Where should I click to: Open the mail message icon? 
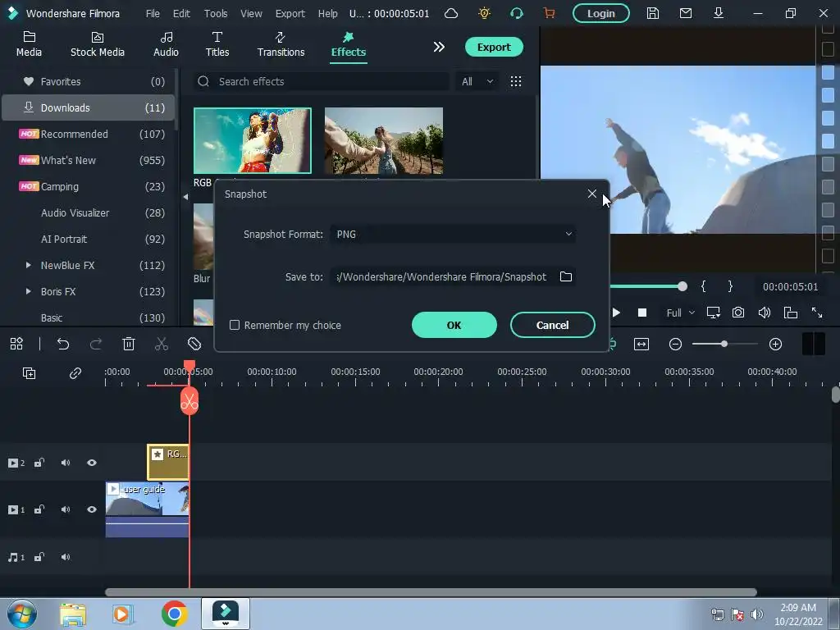(686, 13)
